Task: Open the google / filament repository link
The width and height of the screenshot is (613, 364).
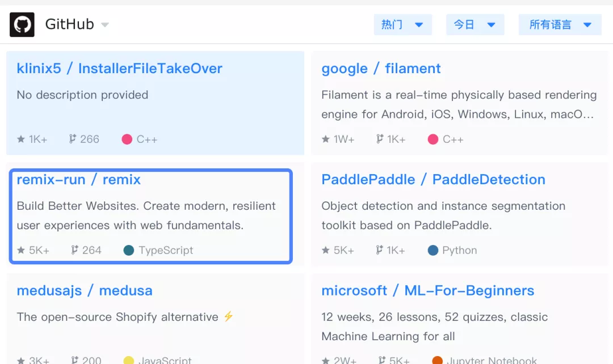Action: pos(381,69)
